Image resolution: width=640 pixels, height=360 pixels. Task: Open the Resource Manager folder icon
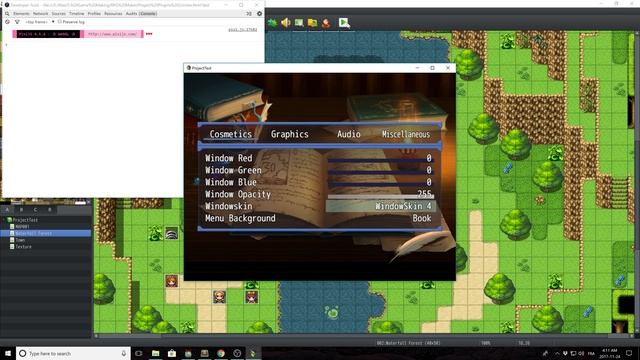click(x=313, y=23)
